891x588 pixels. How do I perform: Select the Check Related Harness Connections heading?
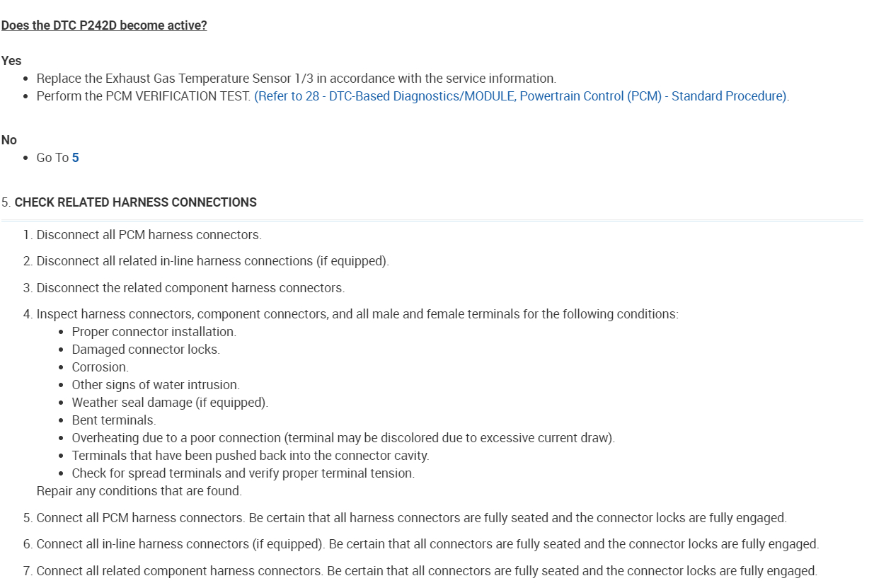(x=135, y=202)
